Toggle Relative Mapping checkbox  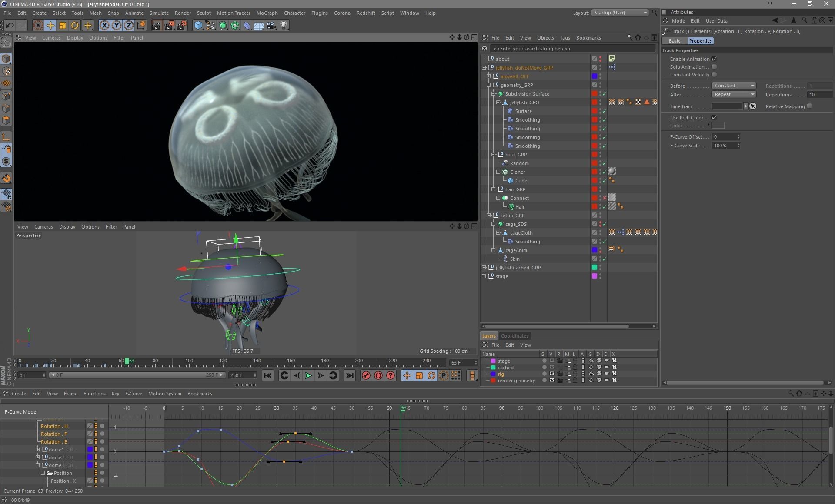click(809, 106)
